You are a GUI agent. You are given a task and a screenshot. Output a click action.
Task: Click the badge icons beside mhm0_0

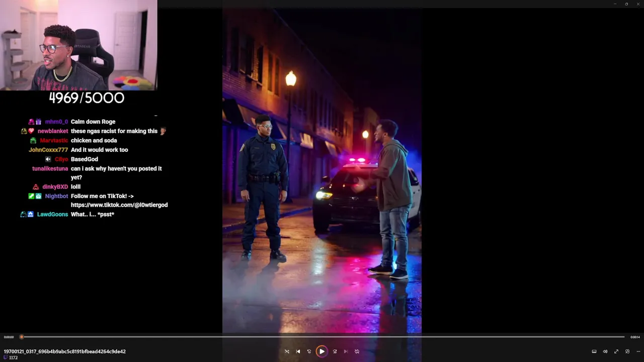(x=35, y=122)
